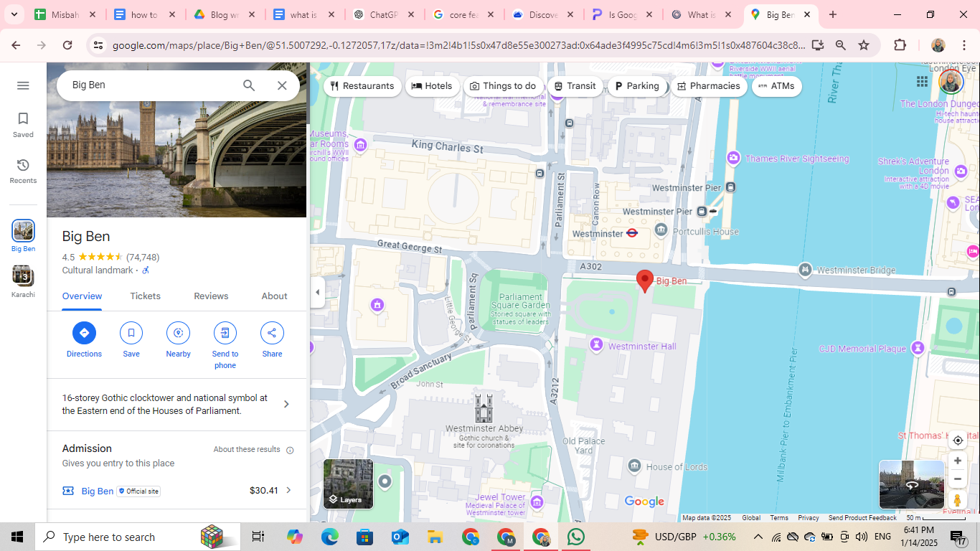Viewport: 980px width, 551px height.
Task: Save Big Ben to a list
Action: coord(131,339)
